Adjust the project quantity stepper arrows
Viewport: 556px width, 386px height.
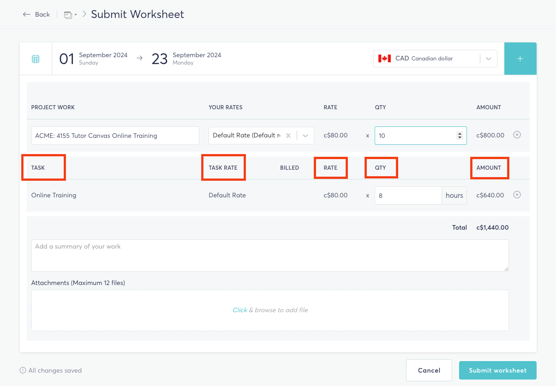(x=460, y=135)
